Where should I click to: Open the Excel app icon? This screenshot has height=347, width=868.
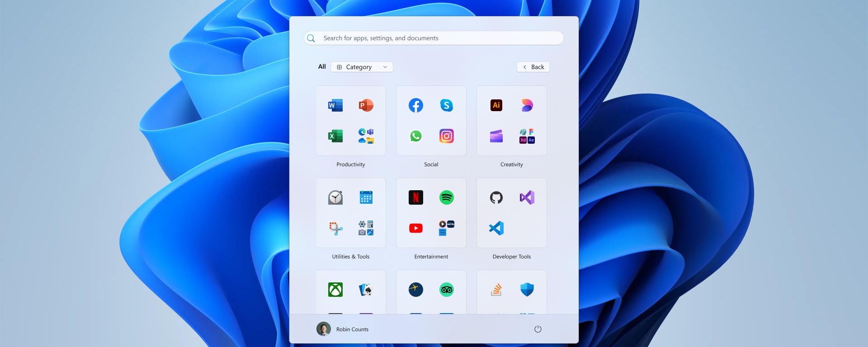click(x=335, y=136)
